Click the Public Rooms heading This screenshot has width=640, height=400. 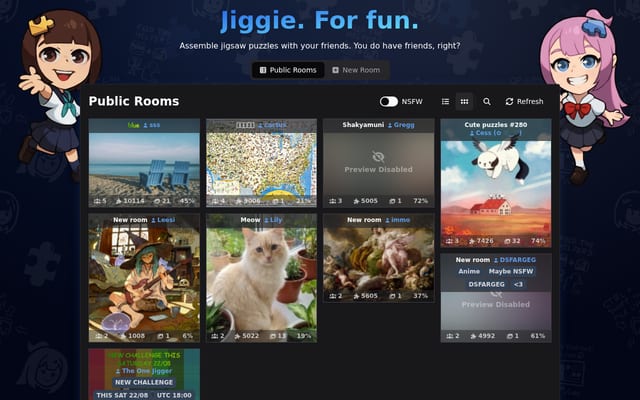[134, 101]
